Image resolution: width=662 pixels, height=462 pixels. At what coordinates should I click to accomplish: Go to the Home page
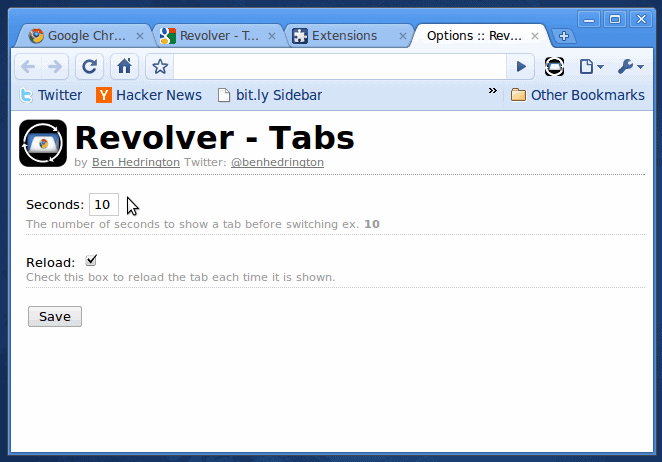click(125, 66)
